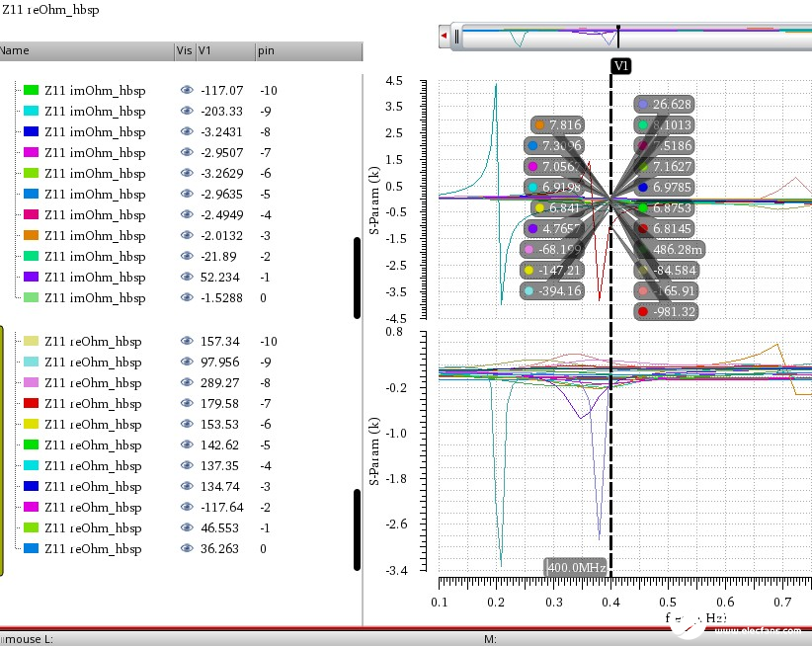Hide the reOhm trace valued 289.27
Image resolution: width=812 pixels, height=646 pixels.
tap(187, 382)
